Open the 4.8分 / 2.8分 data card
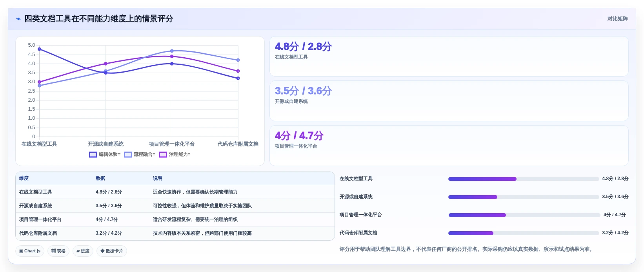Viewport: 644px width, 272px height. pyautogui.click(x=449, y=57)
